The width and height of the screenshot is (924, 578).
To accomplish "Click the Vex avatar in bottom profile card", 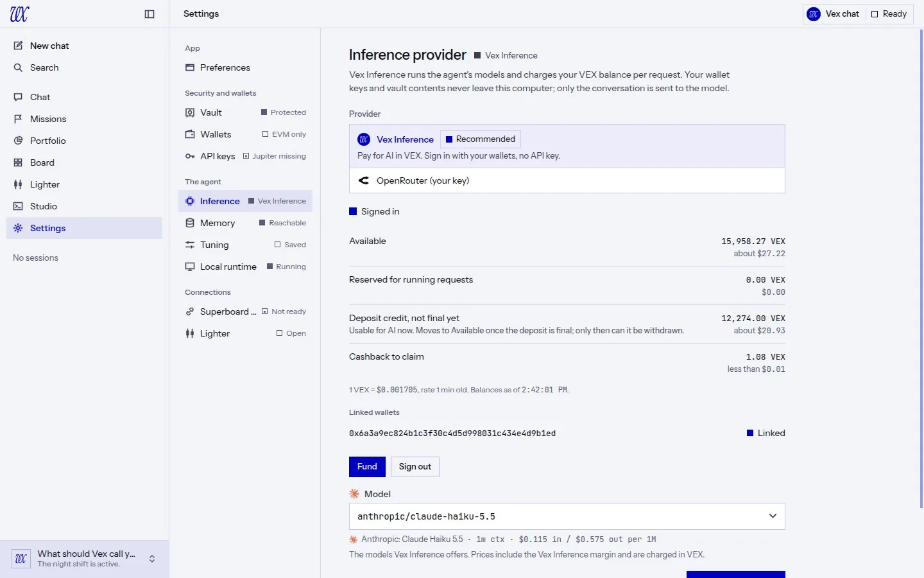I will 21,559.
